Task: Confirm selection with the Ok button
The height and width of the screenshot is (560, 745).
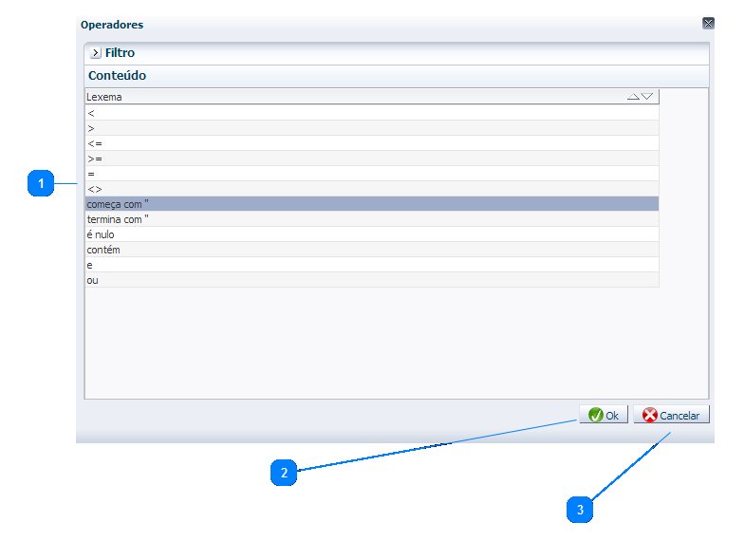Action: [604, 415]
